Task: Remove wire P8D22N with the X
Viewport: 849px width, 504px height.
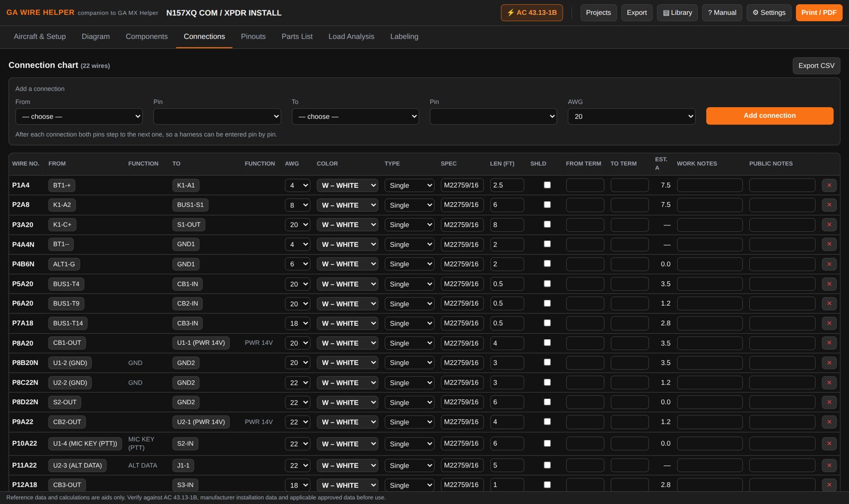Action: pos(829,402)
